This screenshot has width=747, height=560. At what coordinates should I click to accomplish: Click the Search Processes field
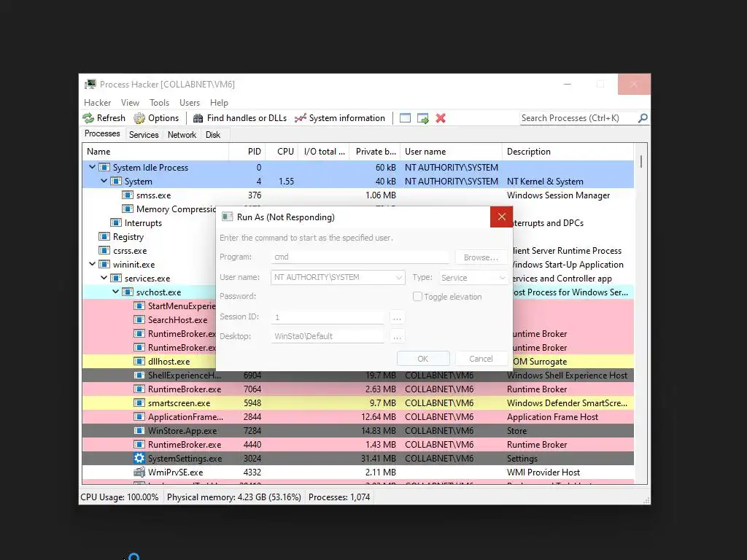pos(578,118)
